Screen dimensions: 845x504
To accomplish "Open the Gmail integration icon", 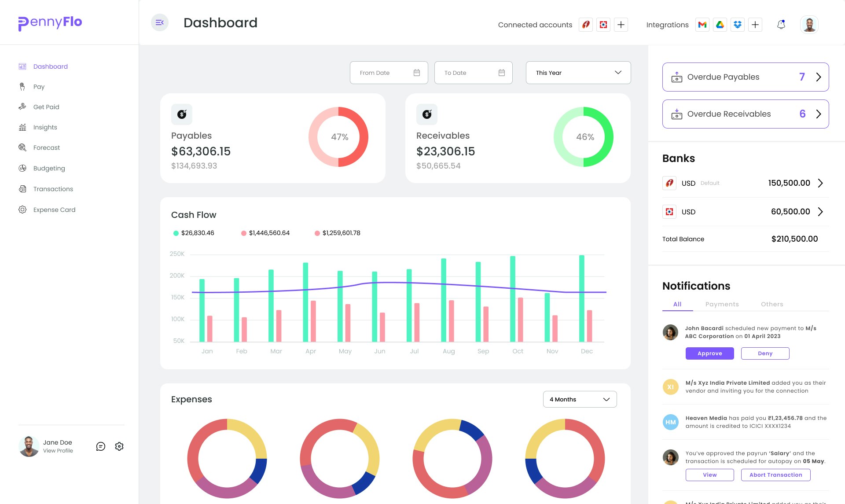I will click(x=702, y=25).
